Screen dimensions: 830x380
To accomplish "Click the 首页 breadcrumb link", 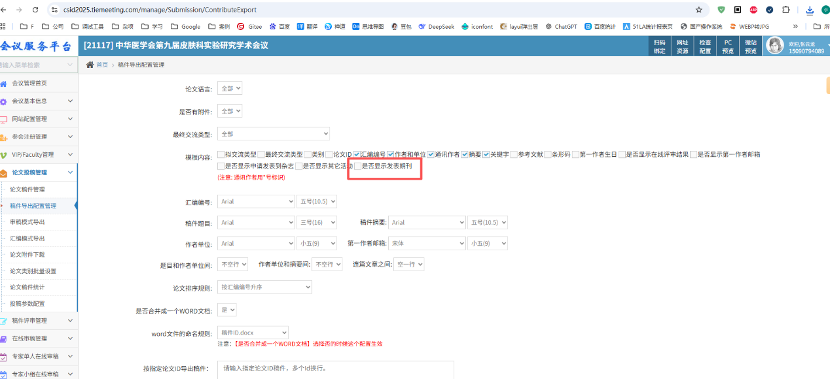I will (102, 65).
